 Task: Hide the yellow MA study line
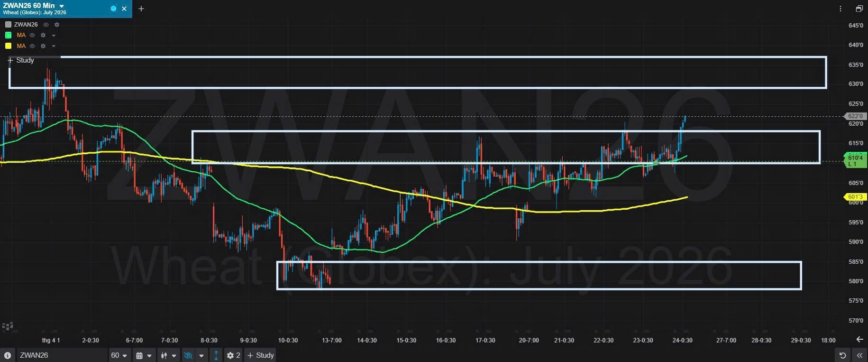(x=32, y=46)
